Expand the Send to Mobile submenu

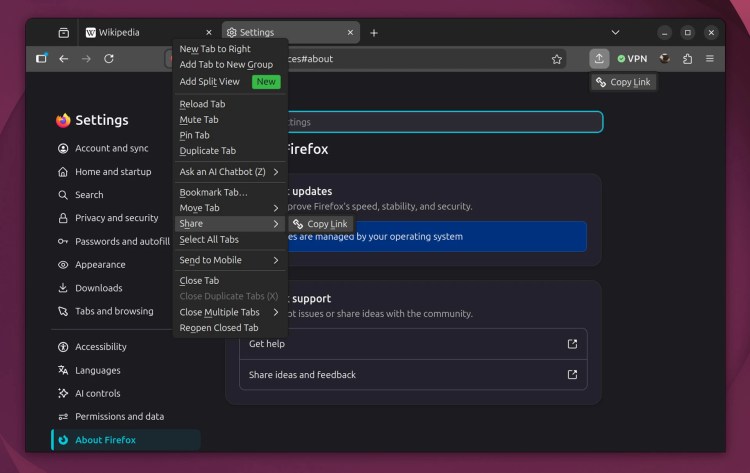click(230, 260)
